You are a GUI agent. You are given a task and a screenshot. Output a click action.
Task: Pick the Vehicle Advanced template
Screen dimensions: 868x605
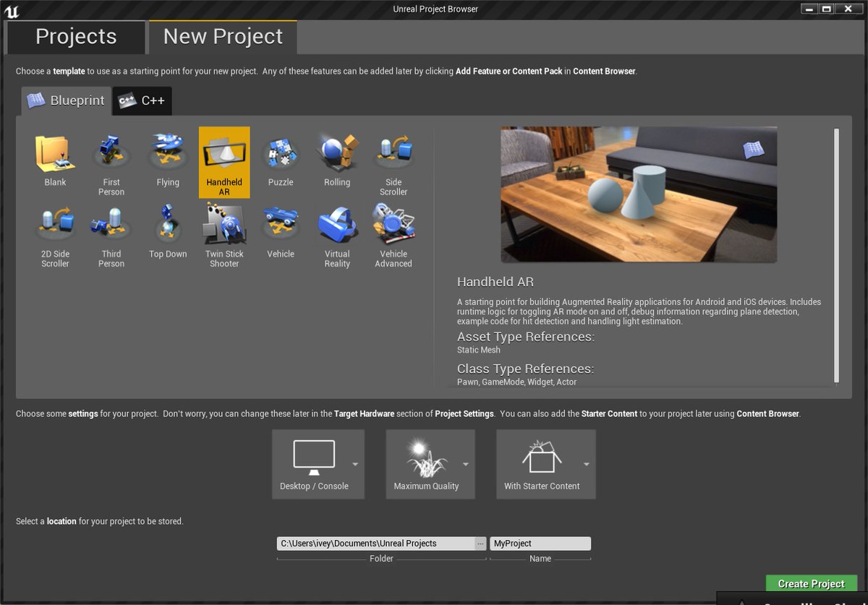click(x=393, y=234)
